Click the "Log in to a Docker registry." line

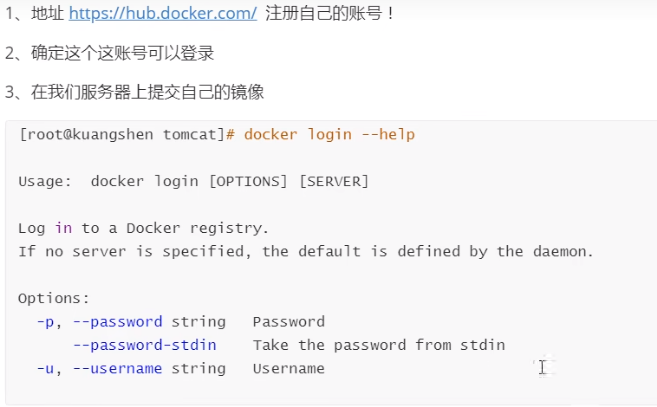tap(144, 228)
